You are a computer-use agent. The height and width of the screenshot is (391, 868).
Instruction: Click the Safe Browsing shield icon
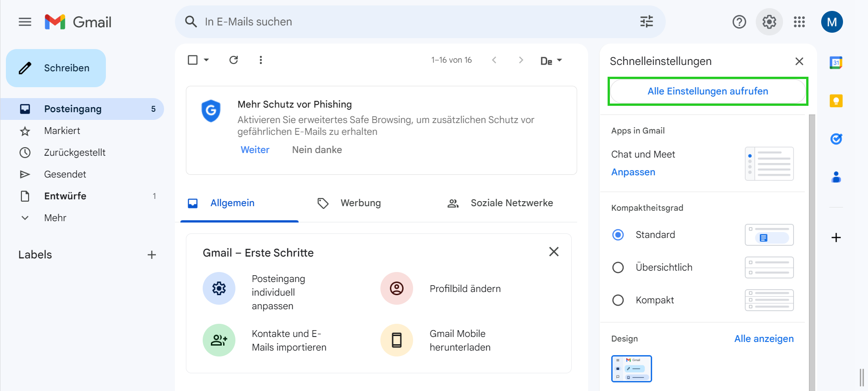pyautogui.click(x=211, y=111)
